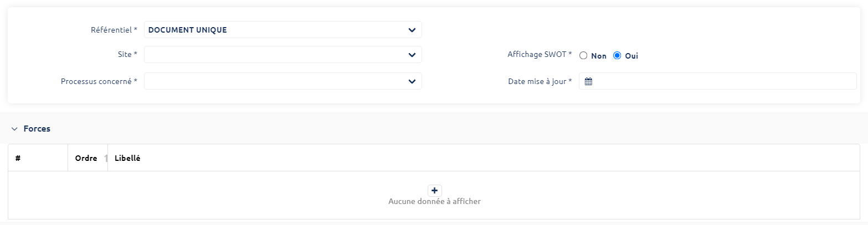Select the Oui radio button for Affichage SWOT
868x225 pixels.
617,56
